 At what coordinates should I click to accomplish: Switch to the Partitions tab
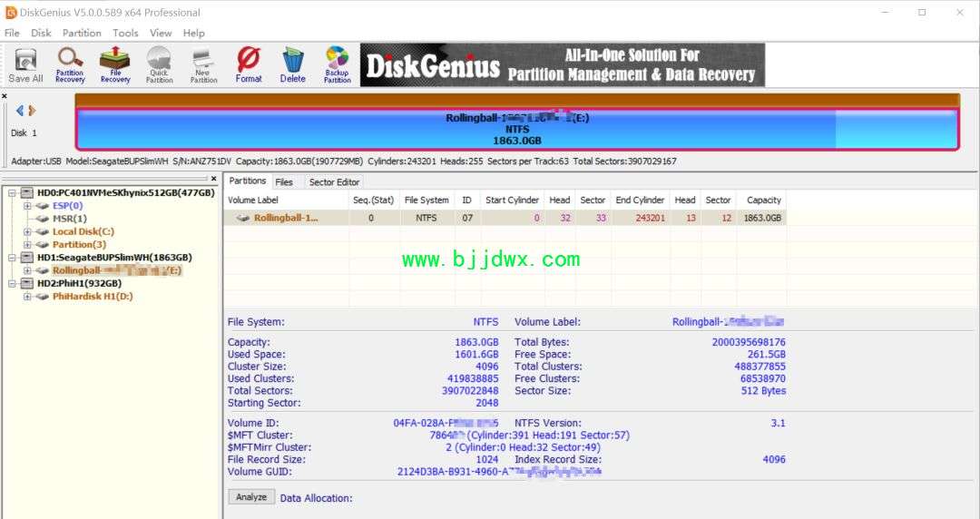(248, 181)
